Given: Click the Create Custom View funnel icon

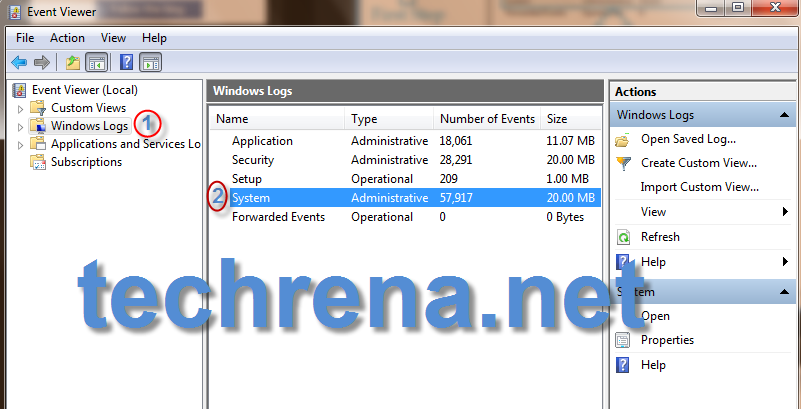Looking at the screenshot, I should (623, 163).
